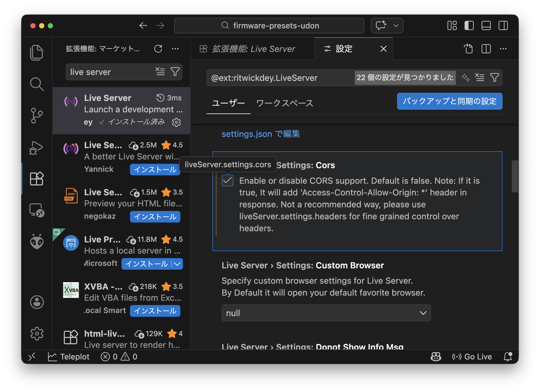Expand the Custom Browser null dropdown
The image size is (540, 392).
(326, 313)
